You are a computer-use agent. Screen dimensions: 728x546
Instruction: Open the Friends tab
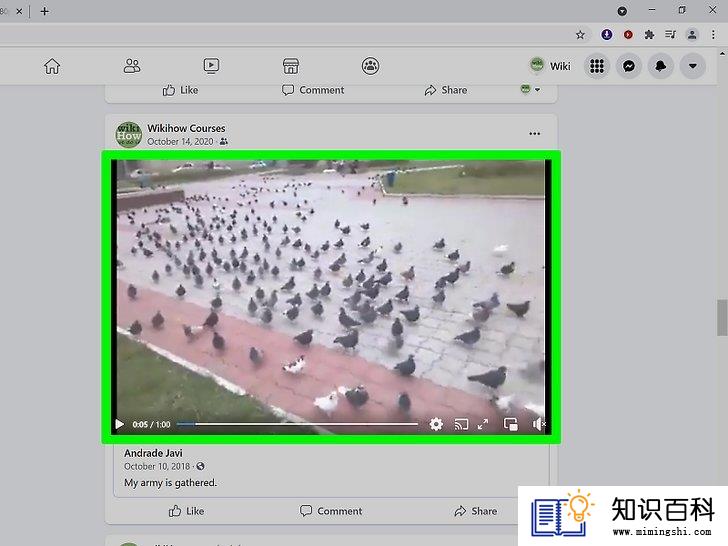tap(132, 66)
